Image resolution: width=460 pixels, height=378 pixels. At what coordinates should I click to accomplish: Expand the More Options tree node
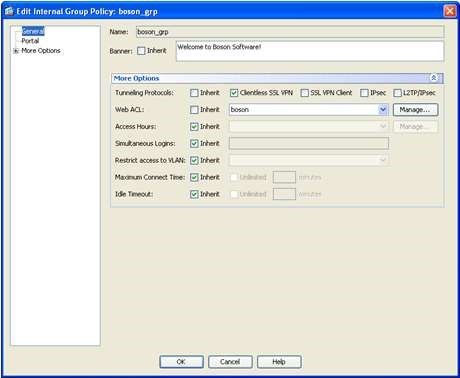[x=15, y=51]
